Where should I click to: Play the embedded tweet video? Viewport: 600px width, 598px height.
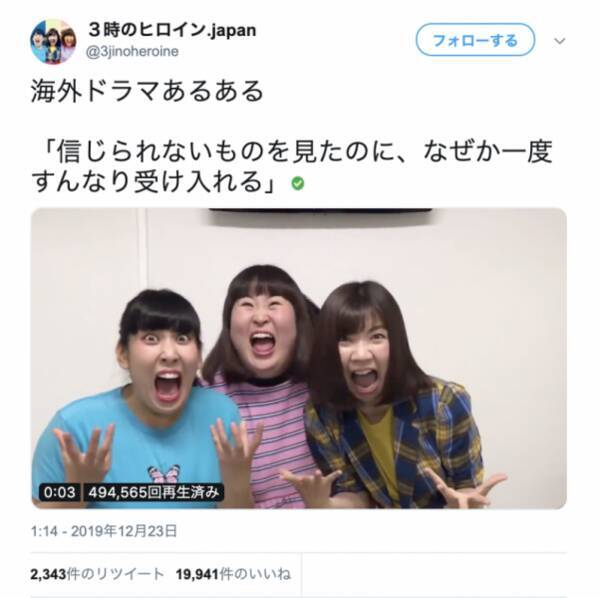(298, 358)
